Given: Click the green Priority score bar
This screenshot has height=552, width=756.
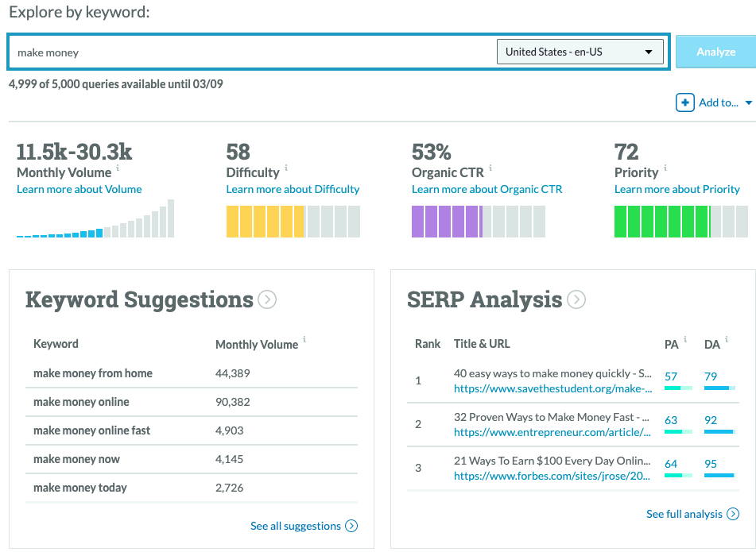Looking at the screenshot, I should (x=680, y=222).
